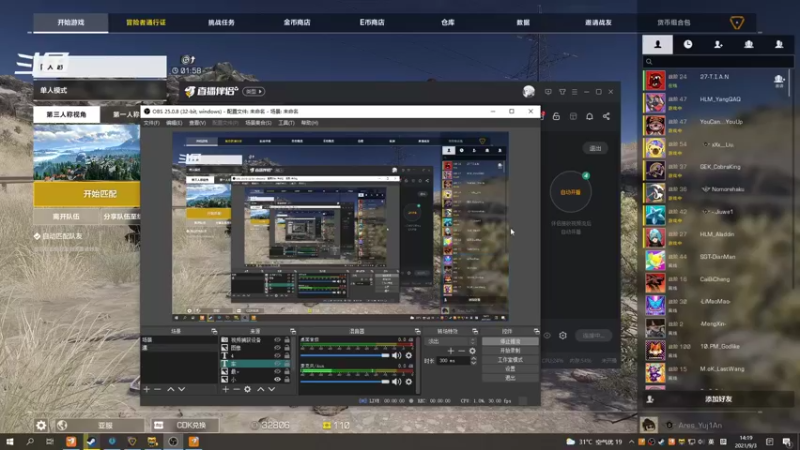Image resolution: width=800 pixels, height=450 pixels.
Task: Pop out the OBS mixer dock
Action: pyautogui.click(x=417, y=331)
